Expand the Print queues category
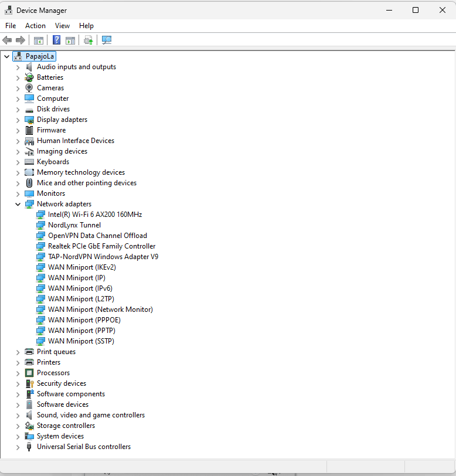This screenshot has height=476, width=456. pos(18,352)
